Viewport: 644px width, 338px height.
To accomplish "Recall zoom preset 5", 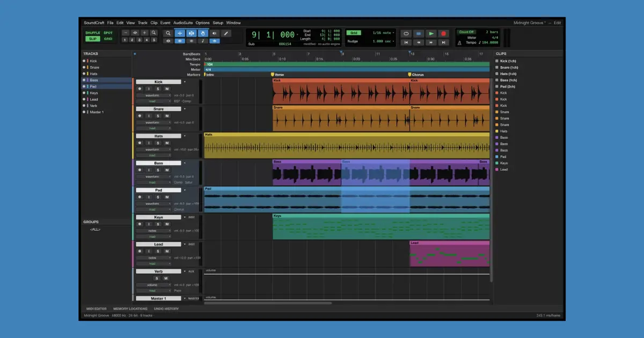I will (153, 40).
